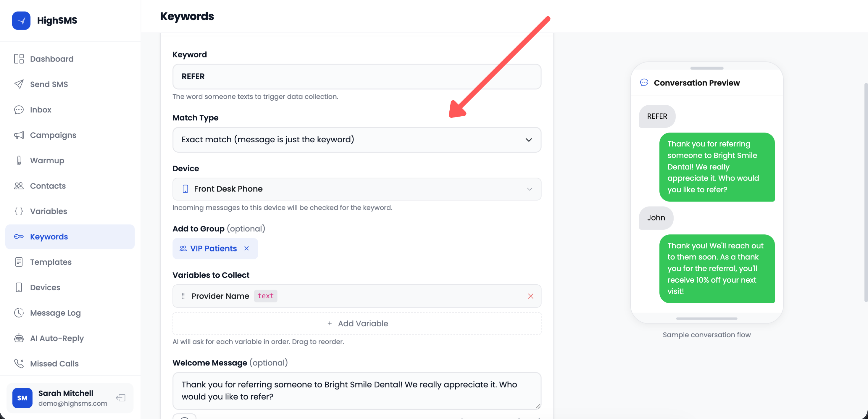Remove VIP Patients from Add to Group
This screenshot has height=419, width=868.
(246, 249)
